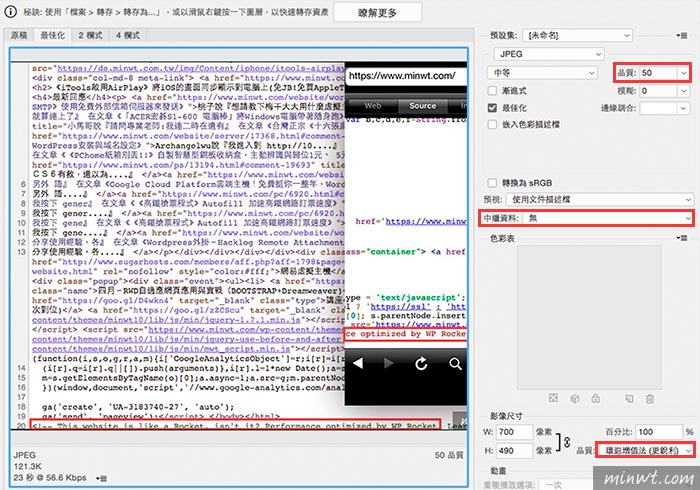Click the H 490 height field
Viewport: 700px width, 490px height.
515,451
